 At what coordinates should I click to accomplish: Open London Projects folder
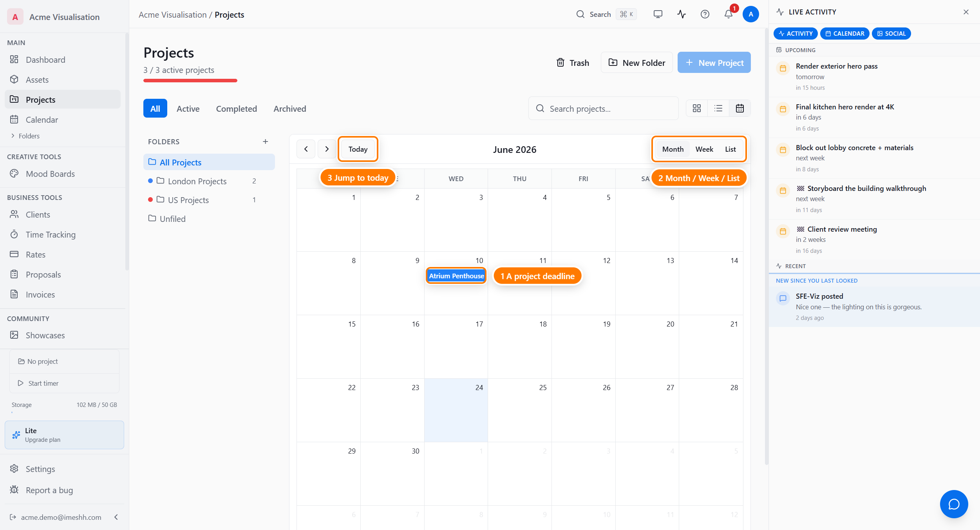point(209,181)
